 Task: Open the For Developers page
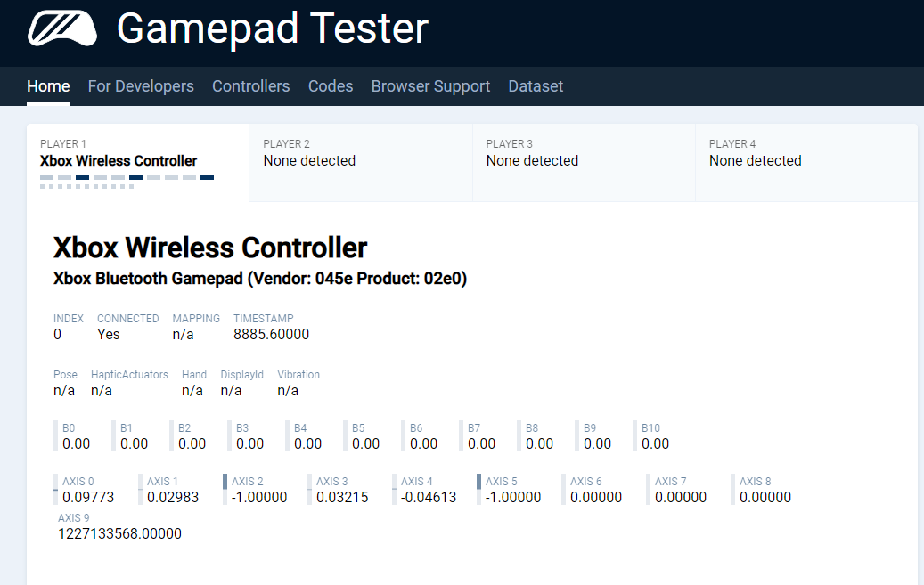141,86
